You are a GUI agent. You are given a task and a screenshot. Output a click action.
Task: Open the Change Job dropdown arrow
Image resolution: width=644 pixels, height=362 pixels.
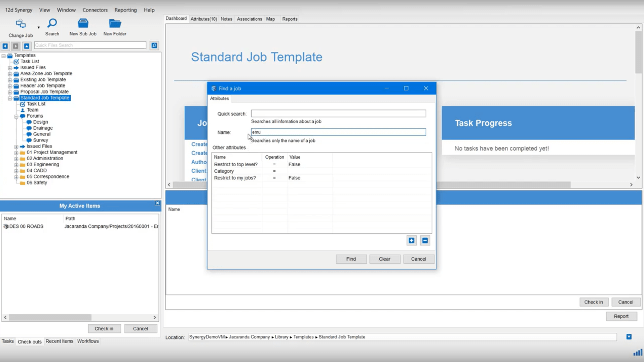pyautogui.click(x=39, y=28)
